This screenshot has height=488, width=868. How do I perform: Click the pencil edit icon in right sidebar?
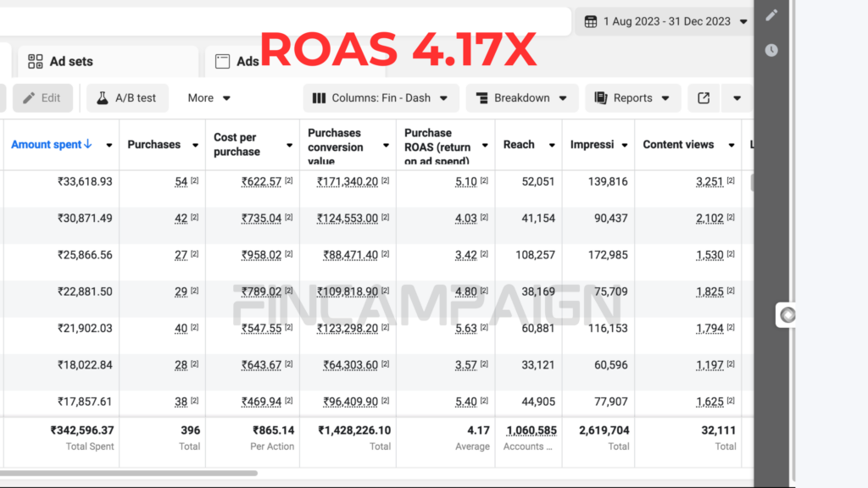[x=771, y=14]
